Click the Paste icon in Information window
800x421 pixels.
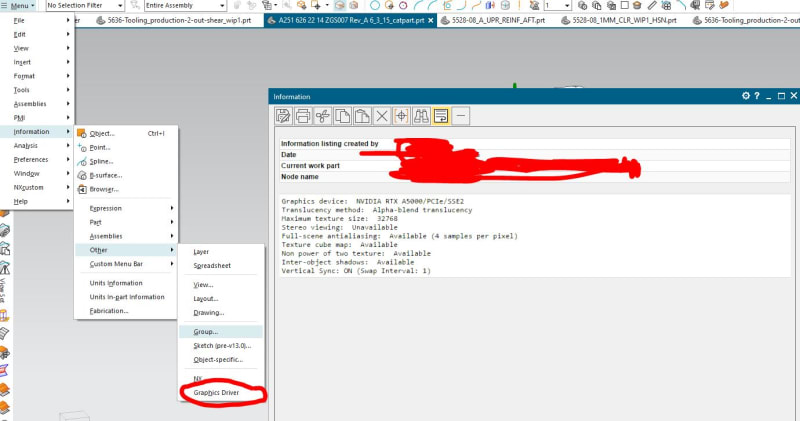(362, 116)
